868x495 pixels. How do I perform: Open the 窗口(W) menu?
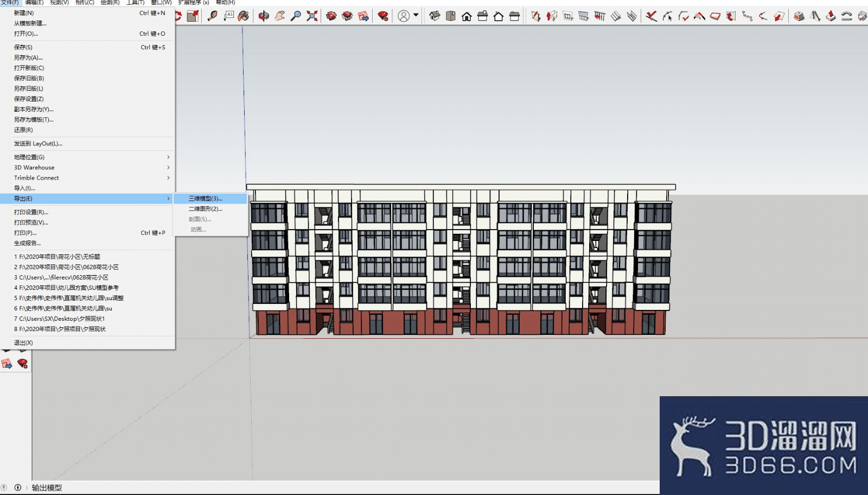point(161,3)
